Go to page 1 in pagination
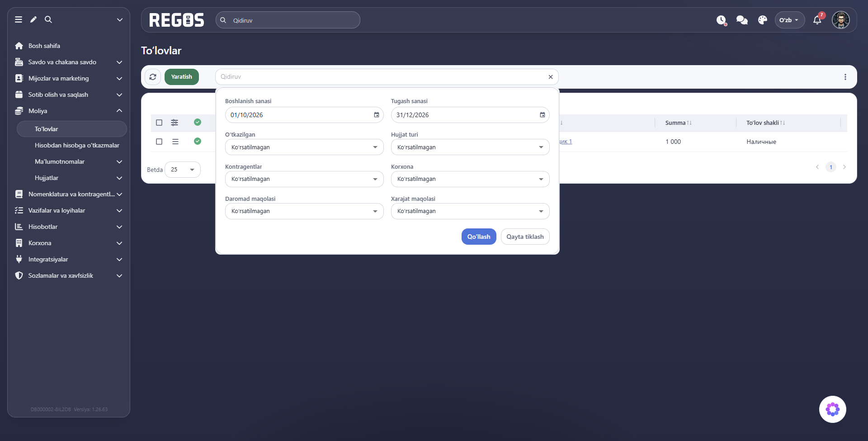This screenshot has height=441, width=868. [x=831, y=167]
